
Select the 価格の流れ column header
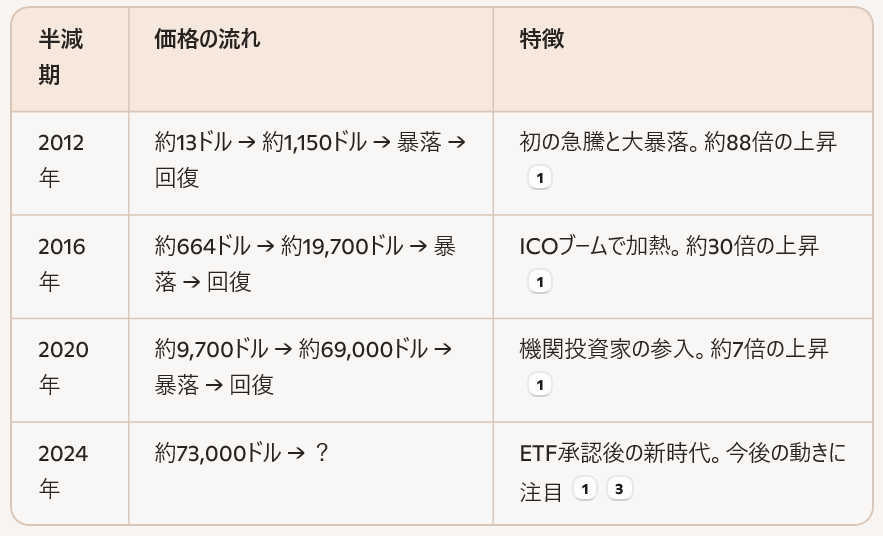(207, 40)
